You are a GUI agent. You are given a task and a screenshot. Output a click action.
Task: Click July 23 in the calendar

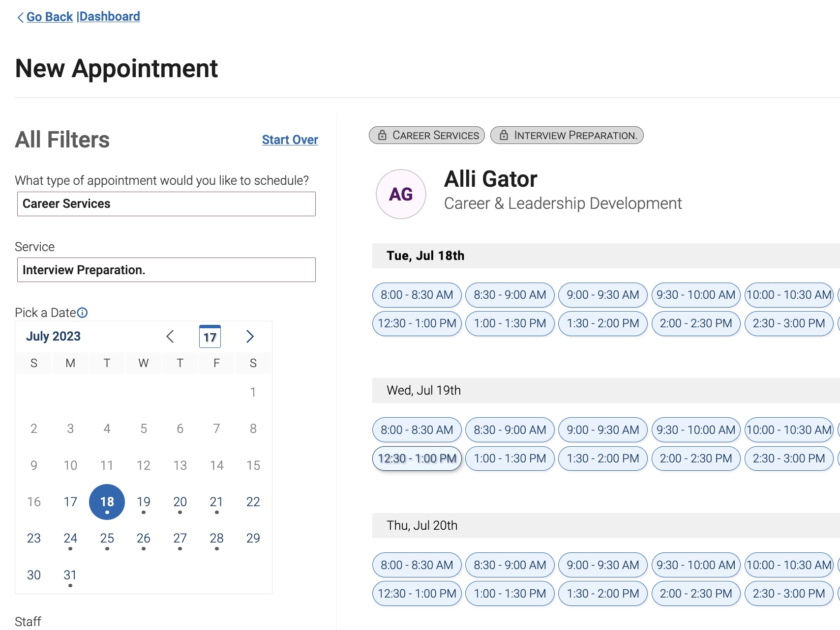34,538
